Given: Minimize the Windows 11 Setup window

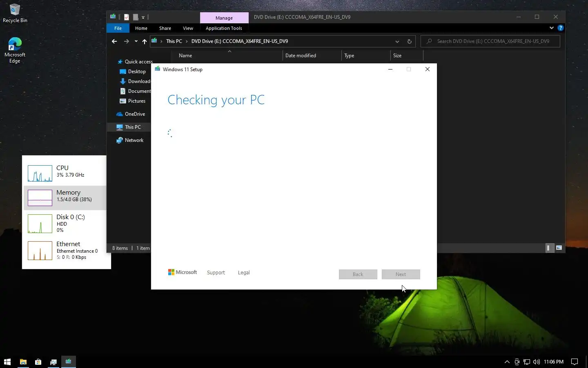Looking at the screenshot, I should (x=390, y=69).
